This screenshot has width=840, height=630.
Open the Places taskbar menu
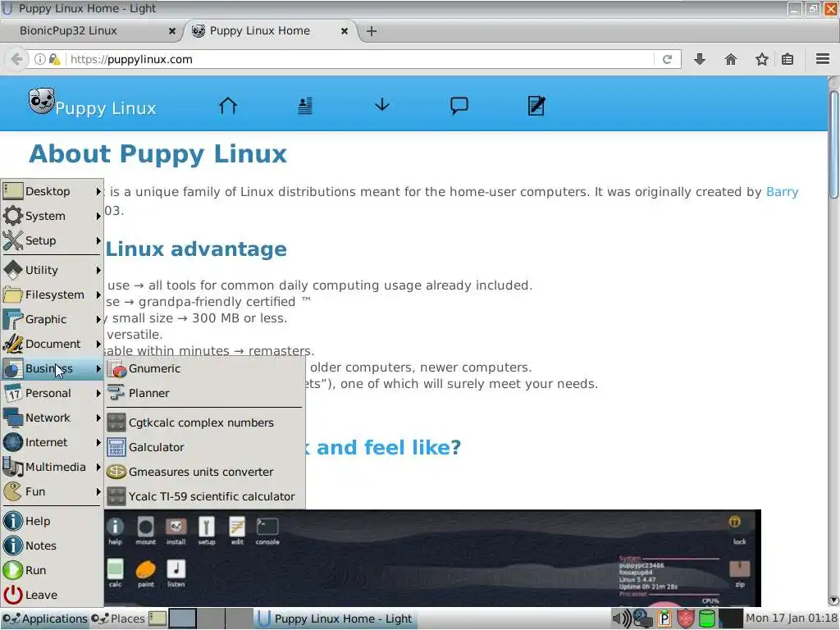118,619
